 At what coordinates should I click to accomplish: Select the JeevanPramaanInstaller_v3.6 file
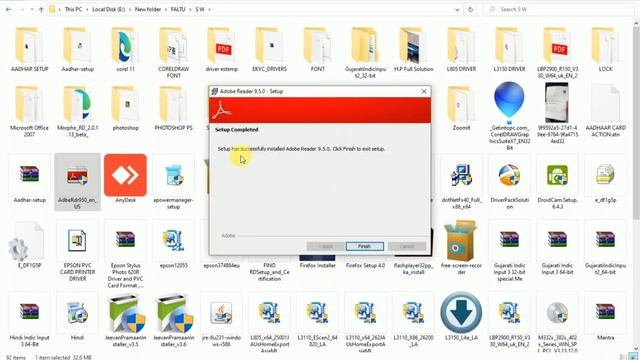[173, 320]
